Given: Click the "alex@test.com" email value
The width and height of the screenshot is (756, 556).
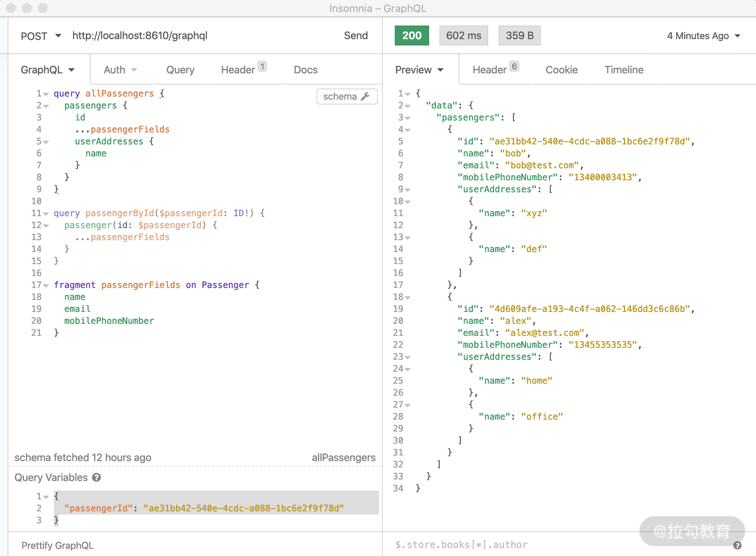Looking at the screenshot, I should point(544,333).
